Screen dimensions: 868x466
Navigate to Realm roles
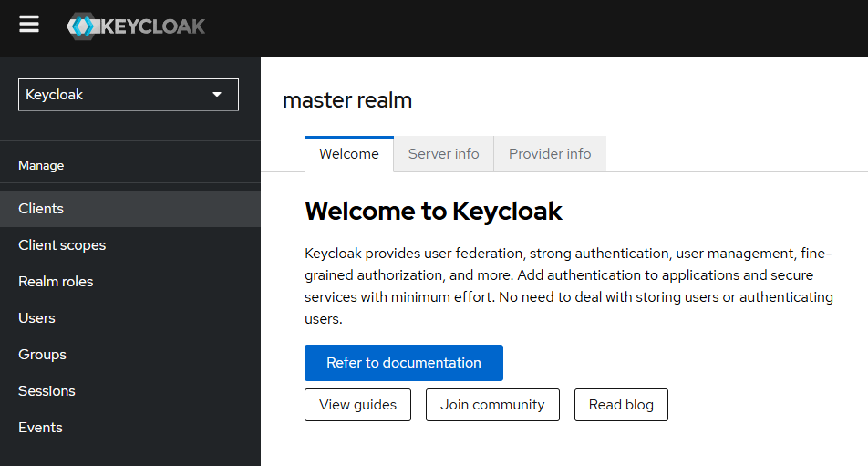56,282
